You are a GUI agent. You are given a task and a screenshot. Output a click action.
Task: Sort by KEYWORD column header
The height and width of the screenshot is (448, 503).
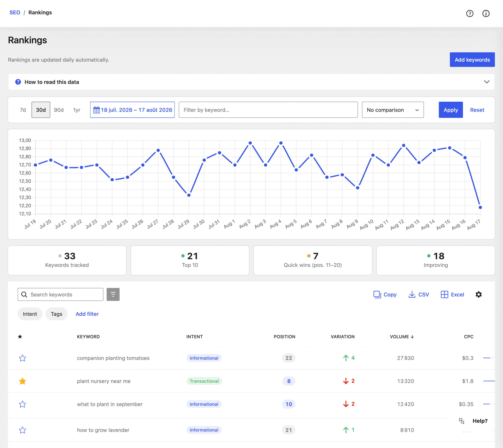(x=88, y=337)
